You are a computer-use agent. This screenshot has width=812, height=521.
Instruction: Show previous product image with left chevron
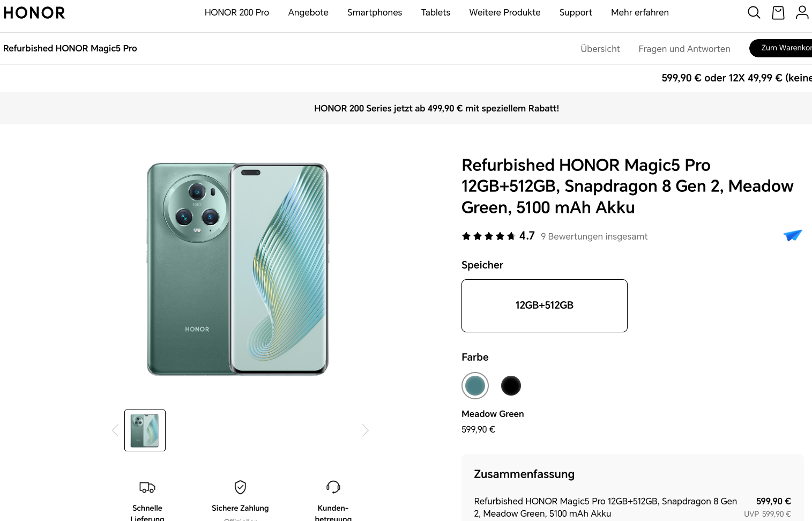[x=115, y=430]
